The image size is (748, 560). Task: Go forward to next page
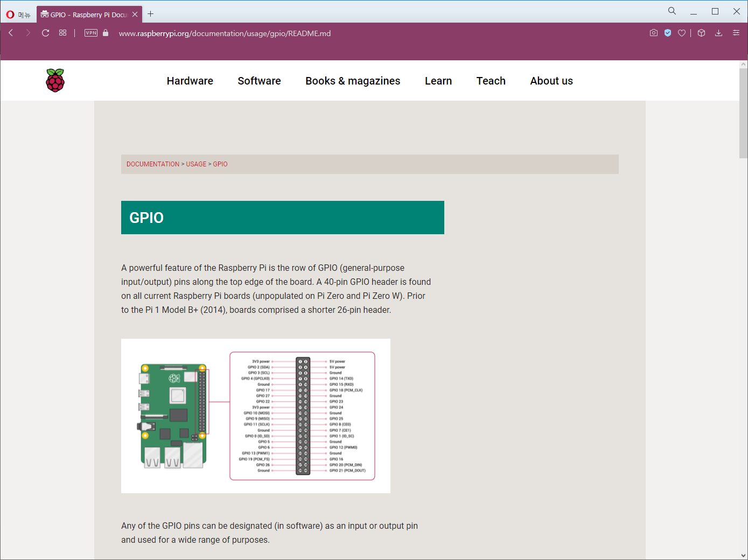28,33
